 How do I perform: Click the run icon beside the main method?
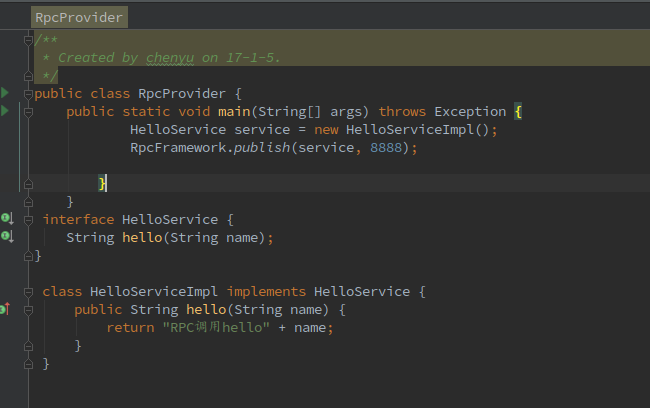[5, 111]
